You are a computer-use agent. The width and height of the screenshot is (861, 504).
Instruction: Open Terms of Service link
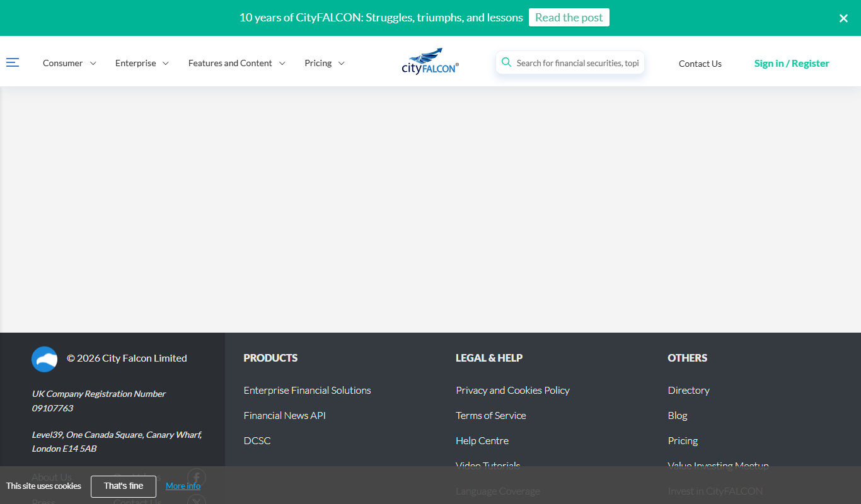(491, 416)
